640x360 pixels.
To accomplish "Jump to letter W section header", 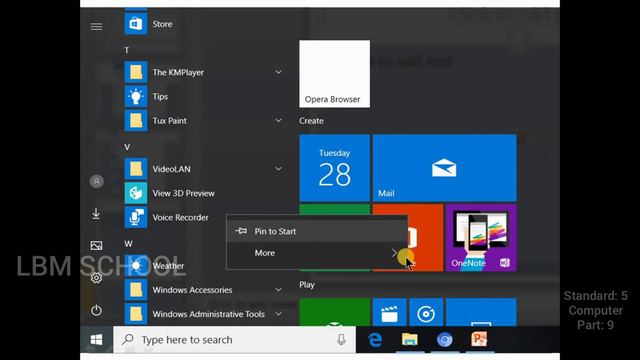I will pyautogui.click(x=128, y=244).
